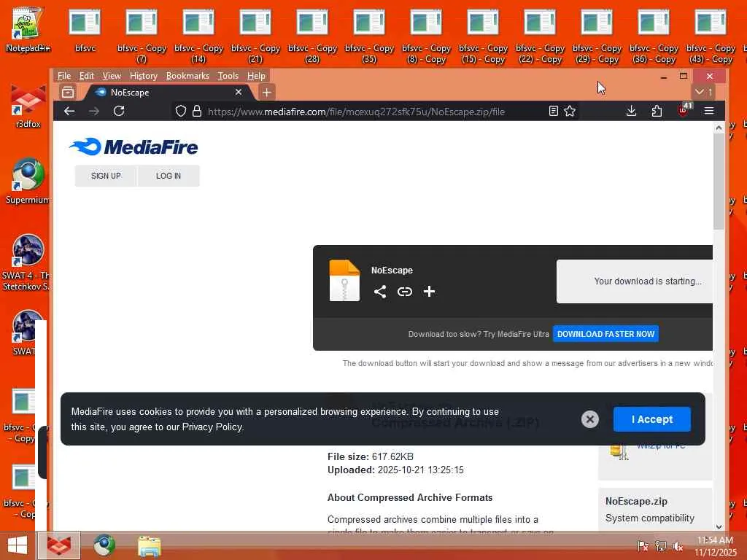Open the Help menu
Screen dimensions: 747x560
[256, 76]
